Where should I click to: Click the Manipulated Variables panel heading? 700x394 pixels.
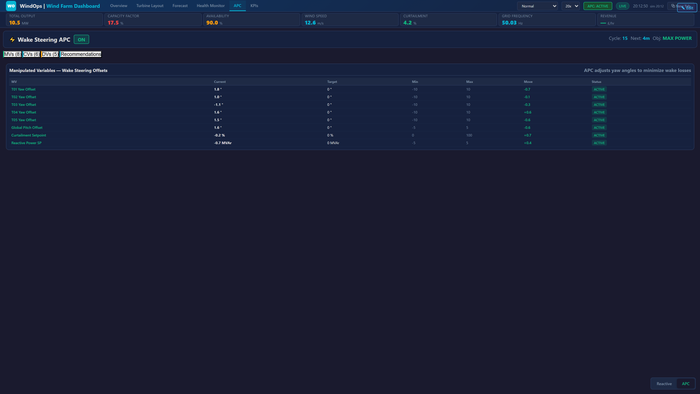tap(58, 71)
